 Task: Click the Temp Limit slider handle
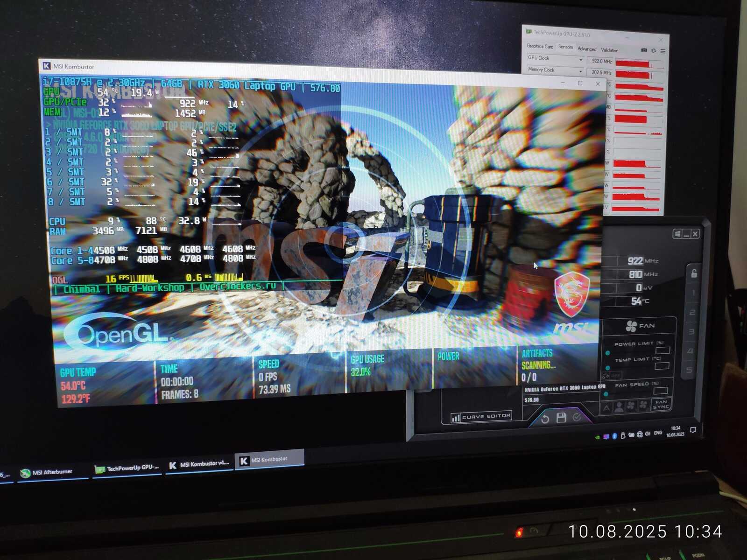607,368
